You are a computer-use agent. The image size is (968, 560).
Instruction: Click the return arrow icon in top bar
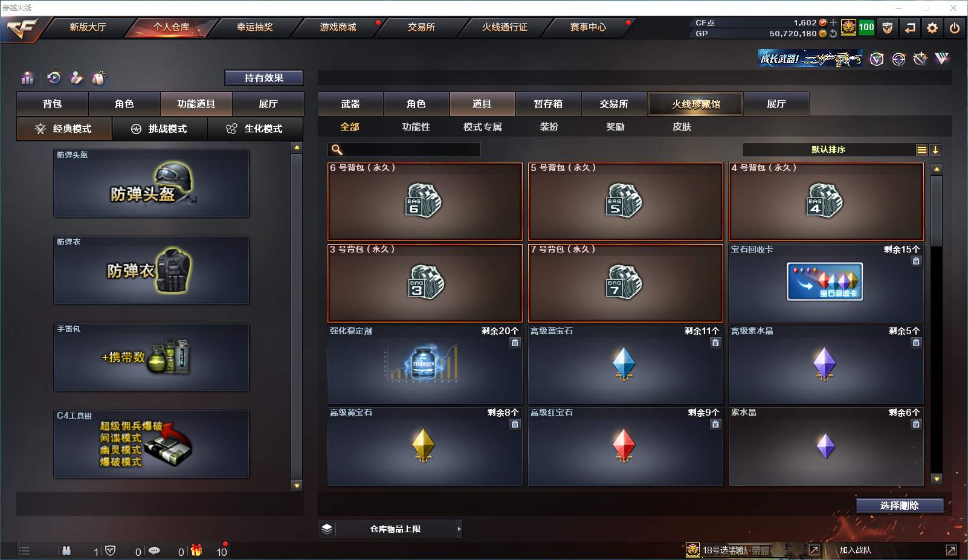pyautogui.click(x=909, y=28)
